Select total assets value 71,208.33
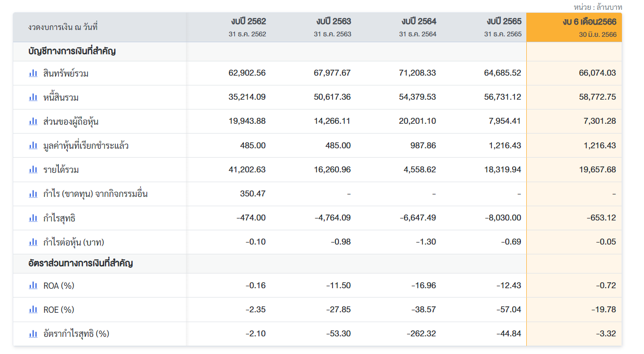Screen dimensions: 644x354 417,73
